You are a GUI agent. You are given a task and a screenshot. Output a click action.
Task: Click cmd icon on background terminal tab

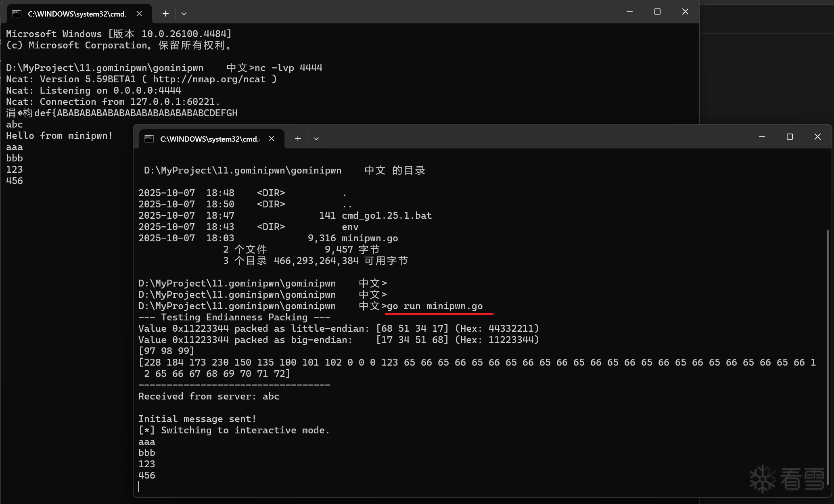[17, 14]
